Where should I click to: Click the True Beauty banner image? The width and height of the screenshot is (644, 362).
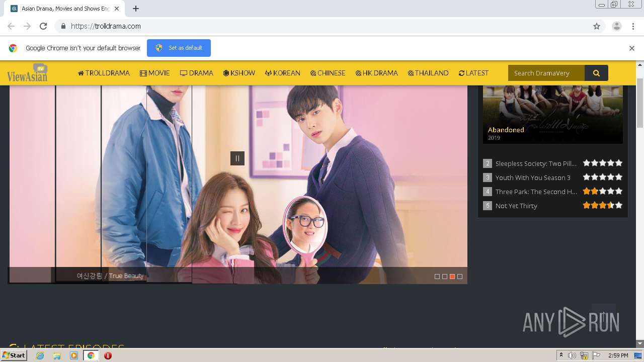click(237, 184)
